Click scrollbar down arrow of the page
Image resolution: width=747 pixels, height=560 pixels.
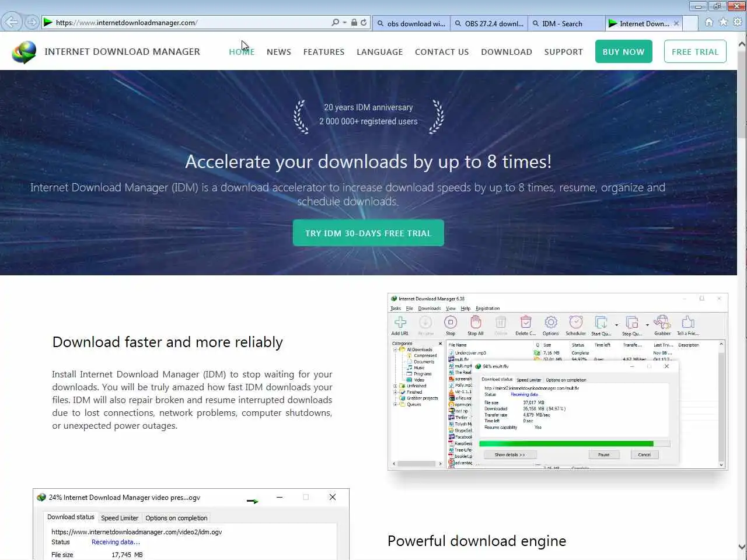coord(742,547)
